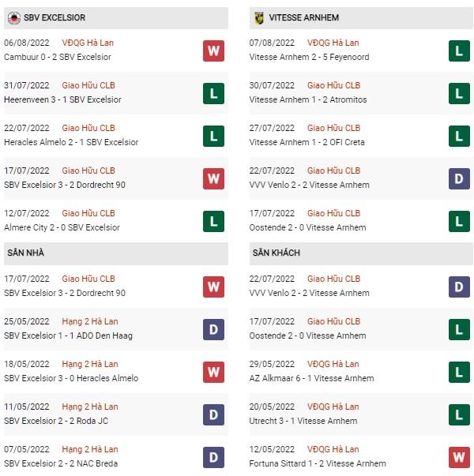Click D badge for Excelsior 1-1 ADO Den Haag
Image resolution: width=474 pixels, height=476 pixels.
click(x=213, y=329)
